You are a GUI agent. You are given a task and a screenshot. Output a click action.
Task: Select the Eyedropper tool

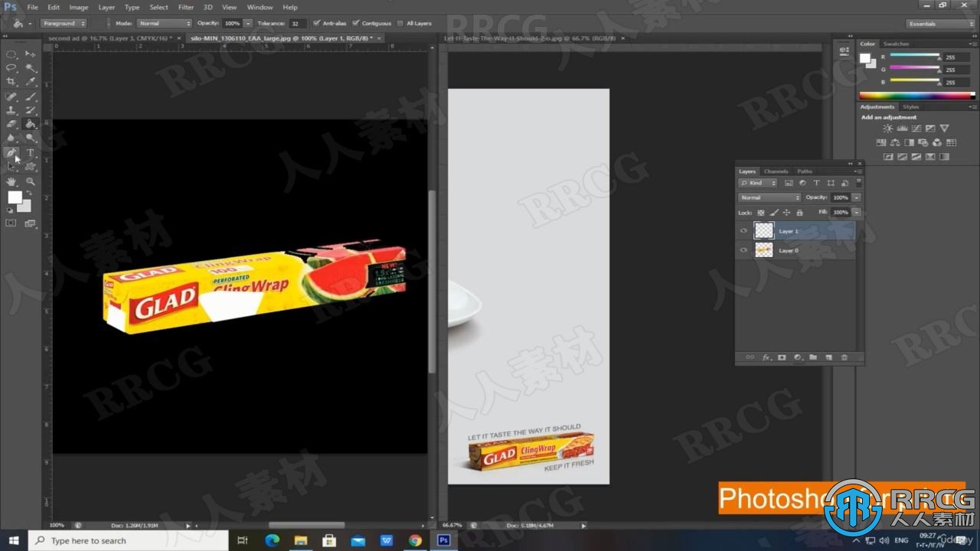(x=31, y=82)
